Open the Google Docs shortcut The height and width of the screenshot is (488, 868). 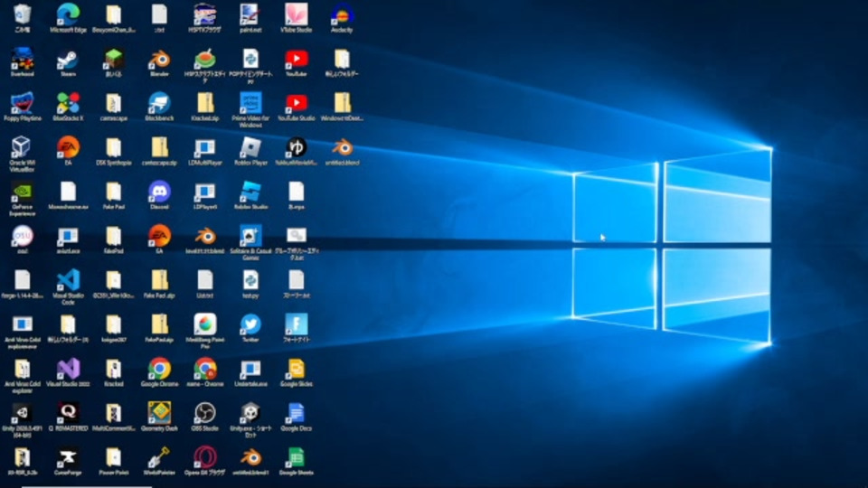(x=297, y=413)
